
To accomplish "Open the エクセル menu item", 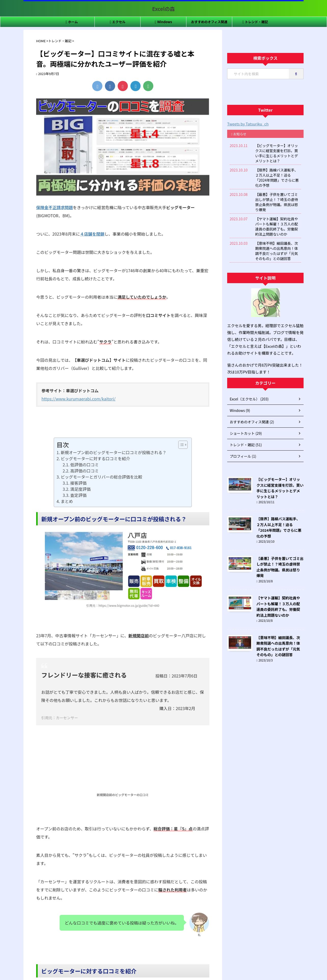I will (x=118, y=22).
